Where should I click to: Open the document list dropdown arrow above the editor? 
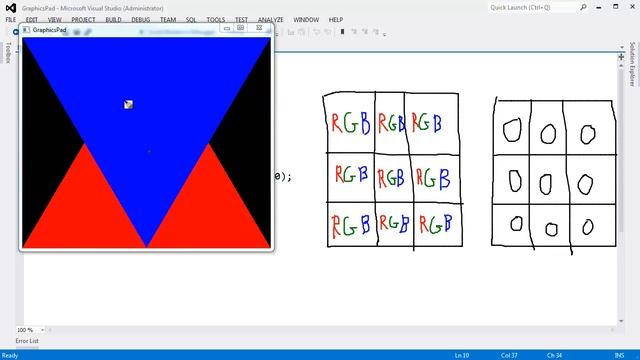click(622, 47)
